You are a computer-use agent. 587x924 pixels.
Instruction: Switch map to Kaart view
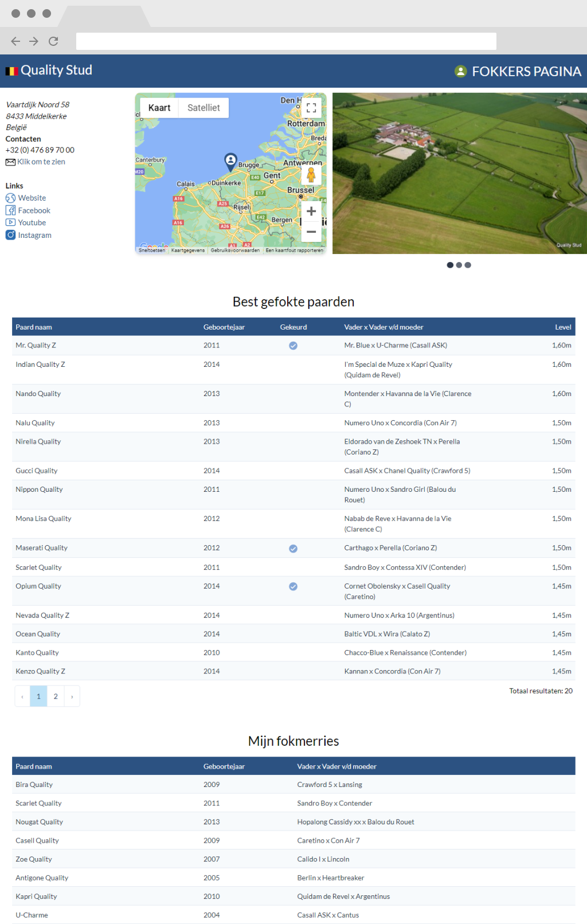point(159,108)
